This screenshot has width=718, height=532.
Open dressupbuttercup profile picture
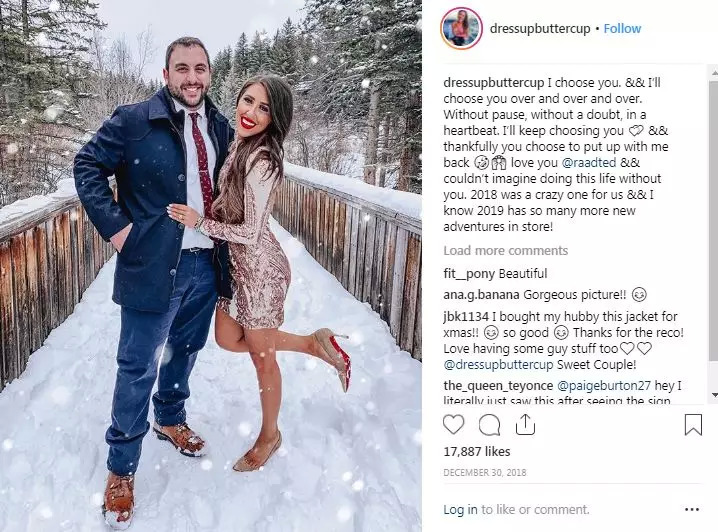pos(461,28)
